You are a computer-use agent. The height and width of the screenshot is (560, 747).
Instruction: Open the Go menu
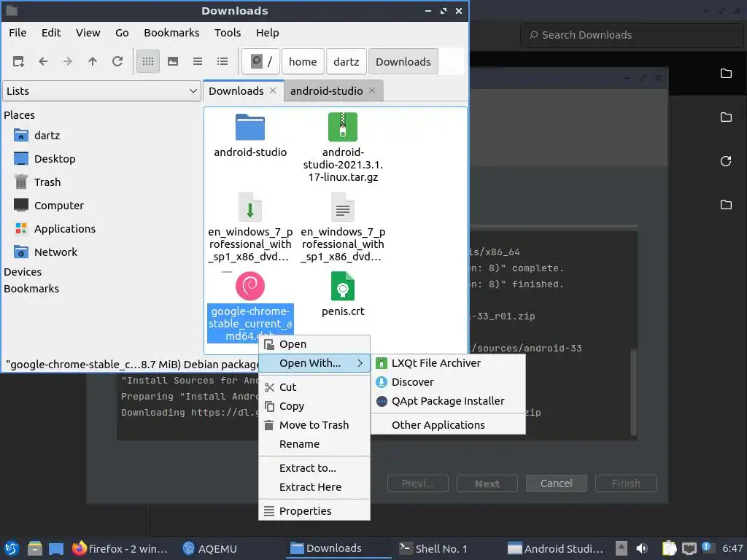click(x=122, y=33)
